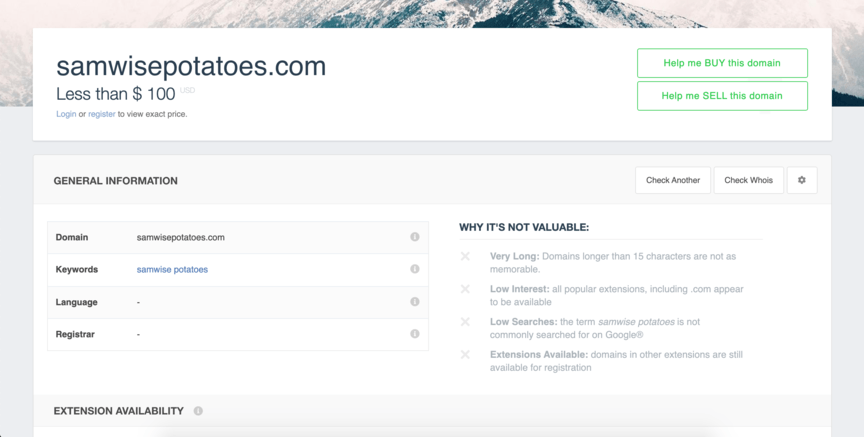The width and height of the screenshot is (864, 437).
Task: Follow the Login link
Action: (66, 114)
